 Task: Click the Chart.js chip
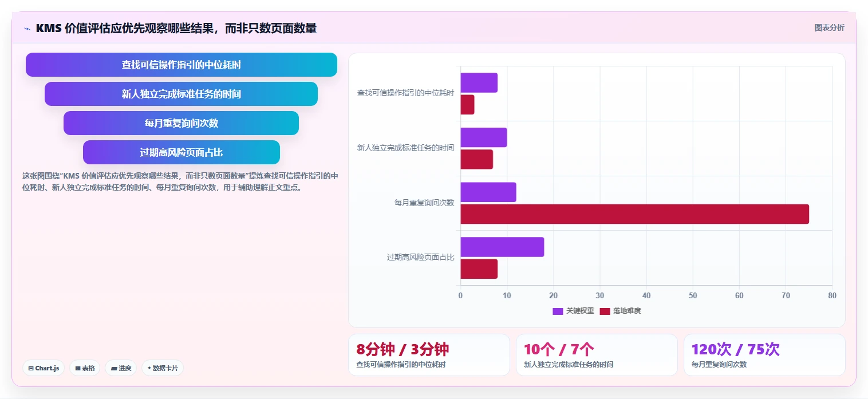pyautogui.click(x=44, y=368)
